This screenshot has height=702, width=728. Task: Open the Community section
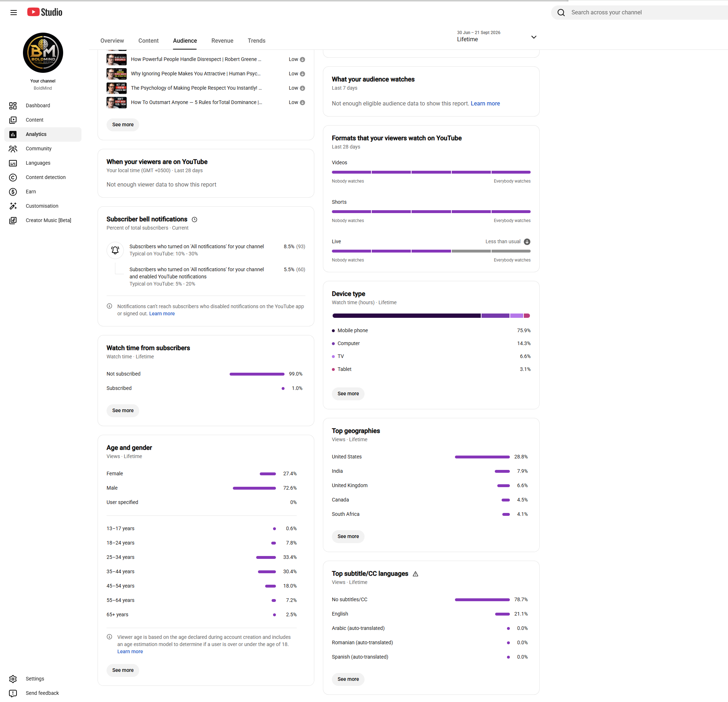click(x=43, y=149)
